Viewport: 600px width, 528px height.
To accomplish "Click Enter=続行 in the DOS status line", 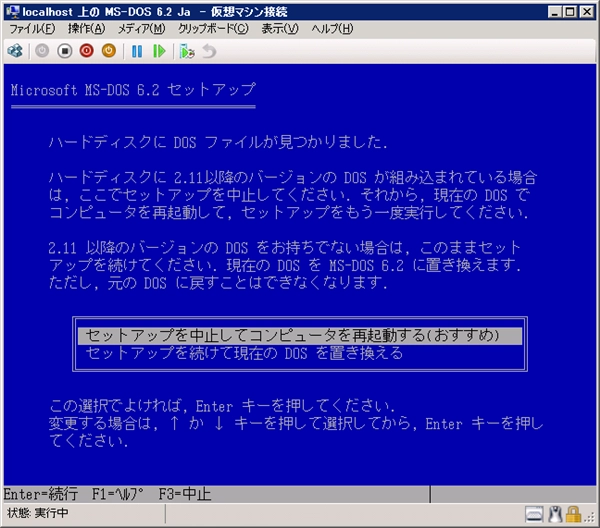I will click(41, 494).
